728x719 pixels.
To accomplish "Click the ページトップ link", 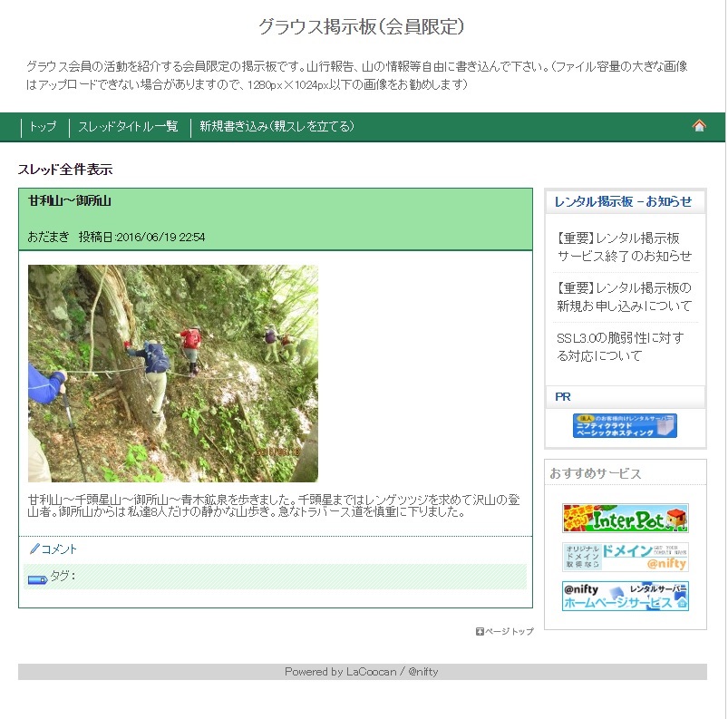I will point(510,632).
